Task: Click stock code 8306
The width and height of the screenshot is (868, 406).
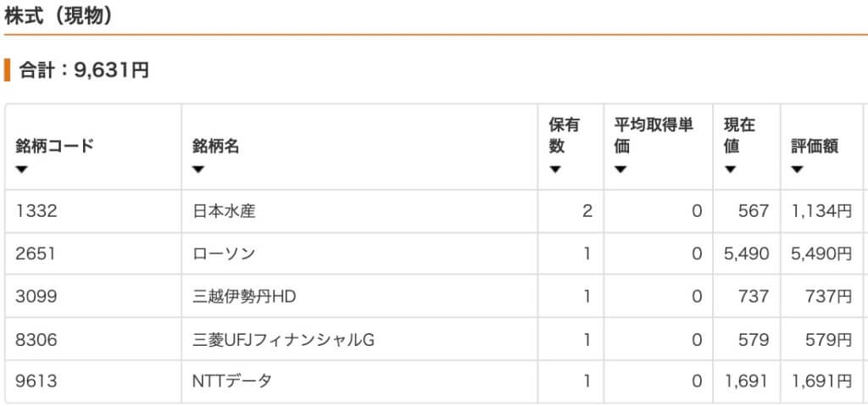Action: pyautogui.click(x=36, y=340)
